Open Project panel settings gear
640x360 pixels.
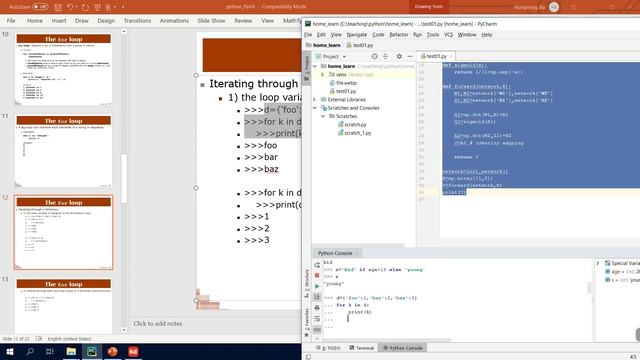399,56
